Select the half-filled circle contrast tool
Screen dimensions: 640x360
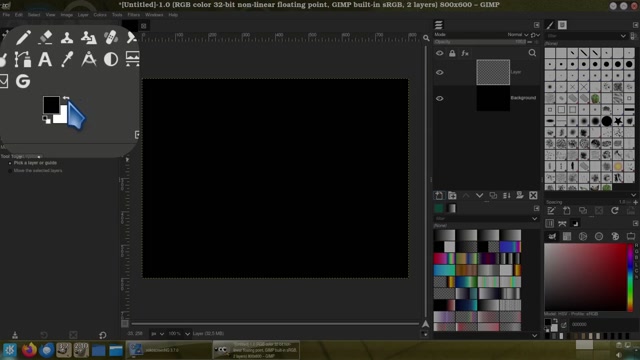[111, 59]
